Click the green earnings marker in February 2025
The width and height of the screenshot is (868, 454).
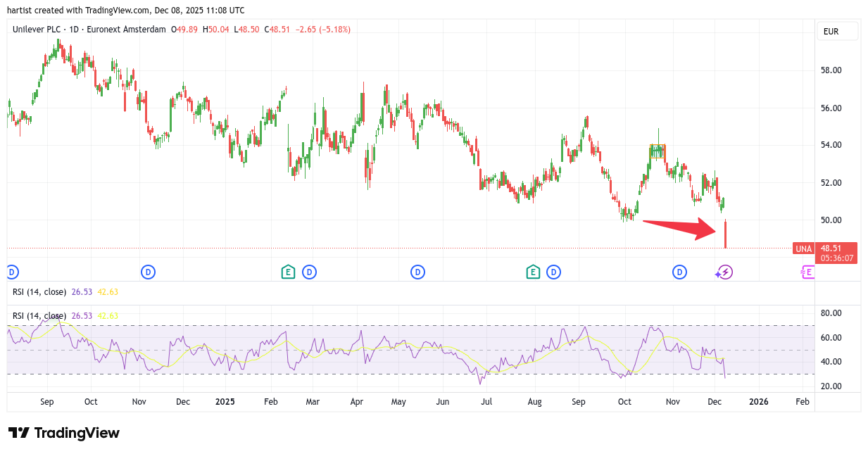point(288,272)
